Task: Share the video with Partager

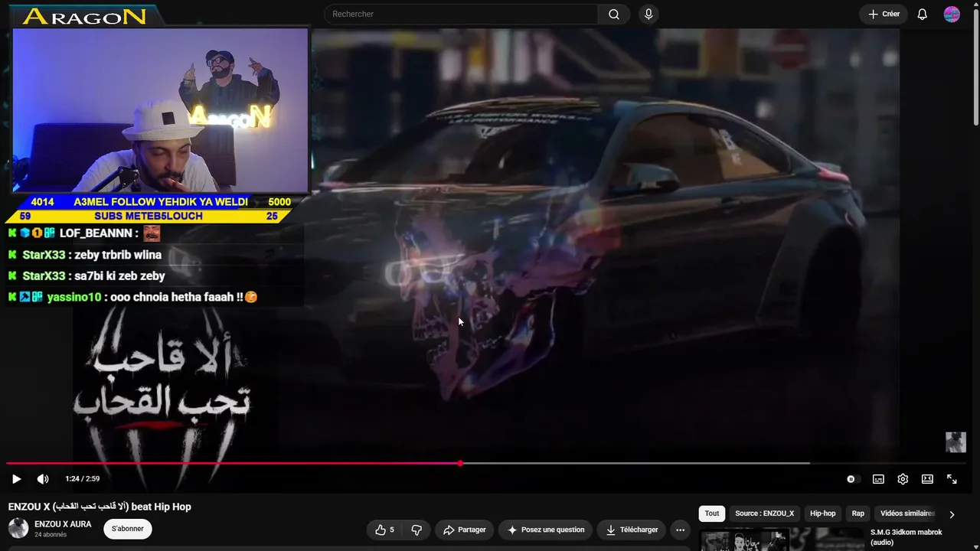Action: 464,530
